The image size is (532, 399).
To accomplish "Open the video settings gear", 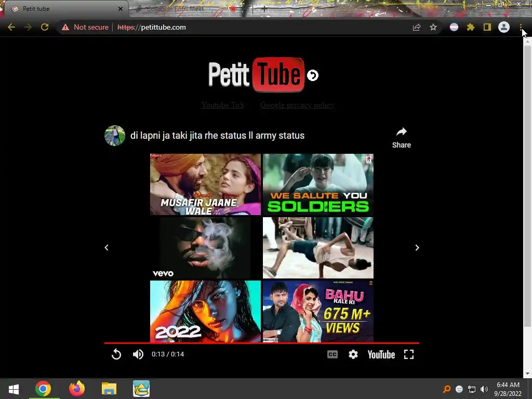I will pyautogui.click(x=353, y=354).
